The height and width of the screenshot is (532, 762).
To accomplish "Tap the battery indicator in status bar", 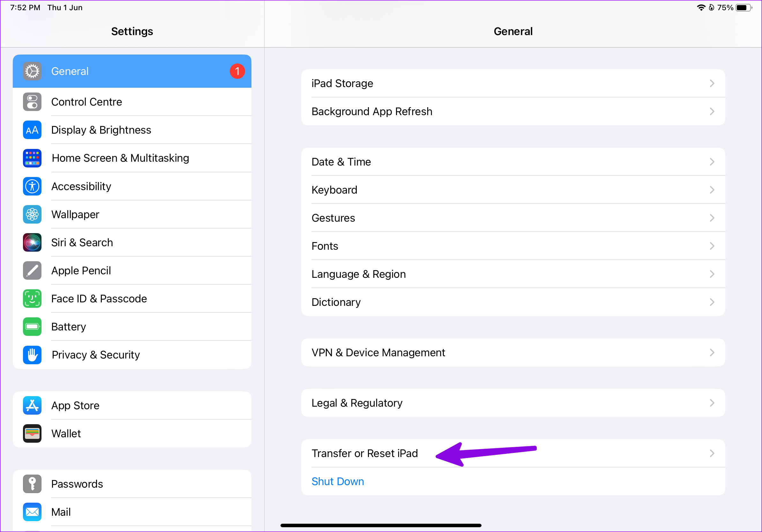I will pos(743,8).
